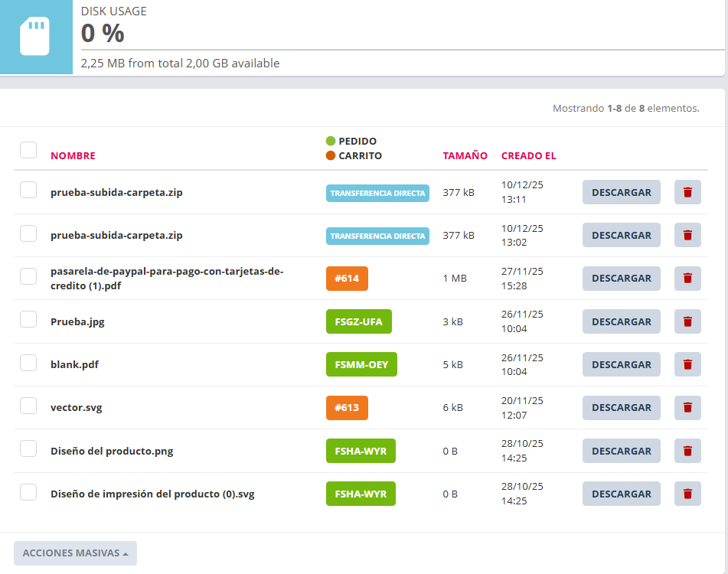Click the SD card disk usage icon
The image size is (728, 574).
click(x=35, y=37)
